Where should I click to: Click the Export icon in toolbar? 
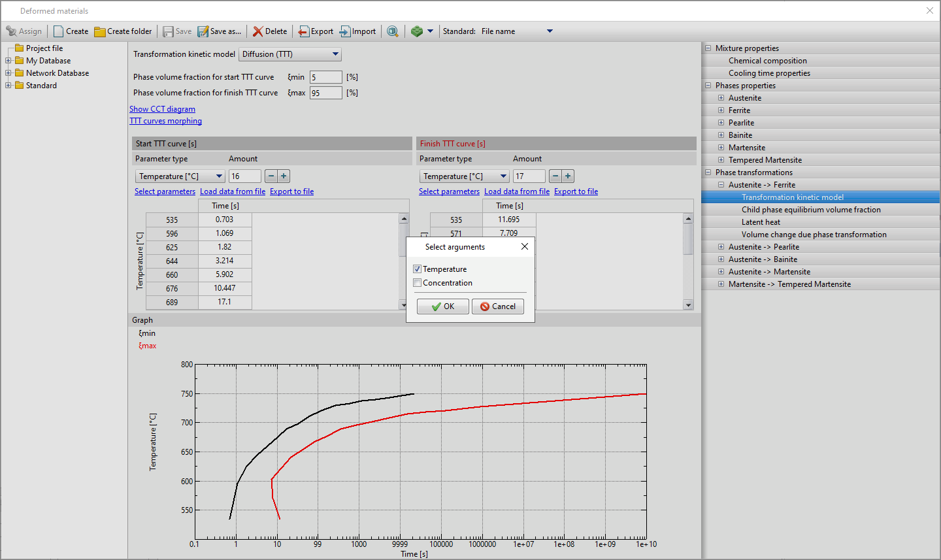pyautogui.click(x=304, y=31)
